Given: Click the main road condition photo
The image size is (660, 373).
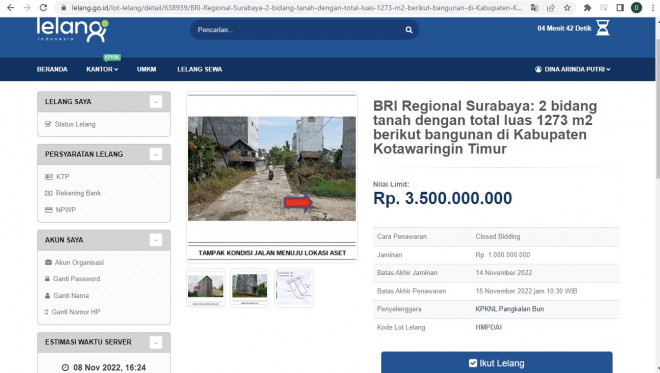Looking at the screenshot, I should pyautogui.click(x=272, y=168).
